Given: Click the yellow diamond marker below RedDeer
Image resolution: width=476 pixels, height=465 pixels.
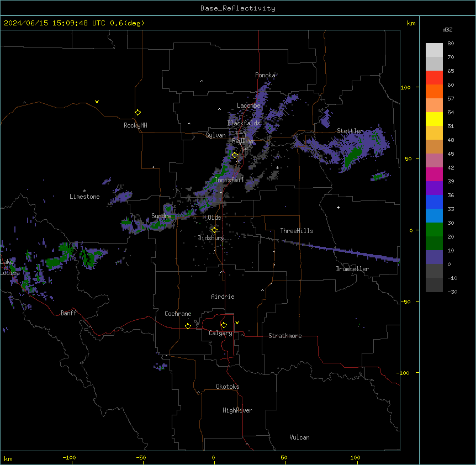Looking at the screenshot, I should click(x=235, y=155).
